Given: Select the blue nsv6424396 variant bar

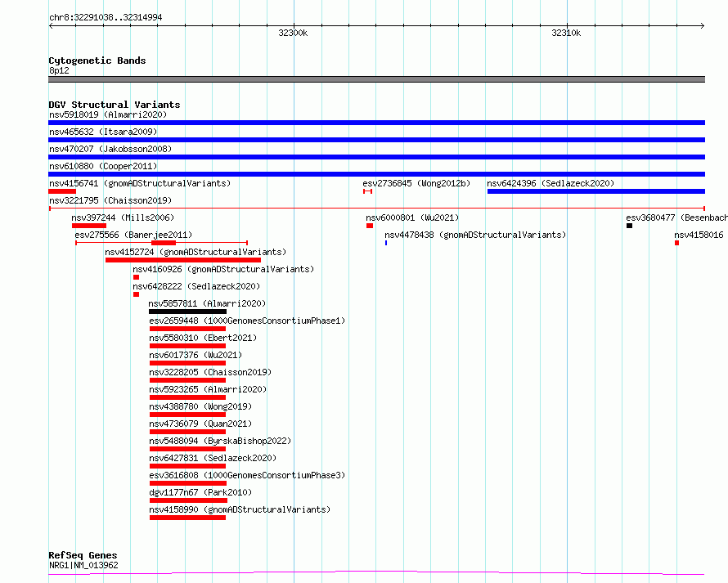Looking at the screenshot, I should pyautogui.click(x=596, y=191).
